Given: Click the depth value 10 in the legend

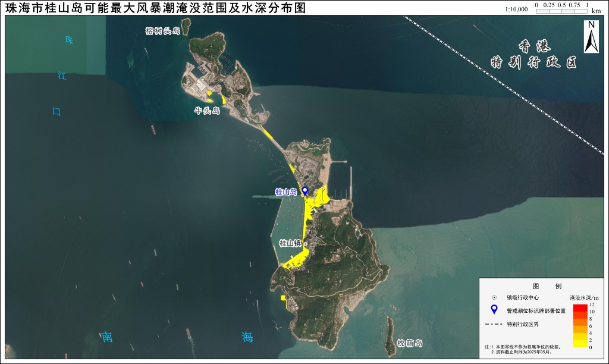Looking at the screenshot, I should click(592, 312).
